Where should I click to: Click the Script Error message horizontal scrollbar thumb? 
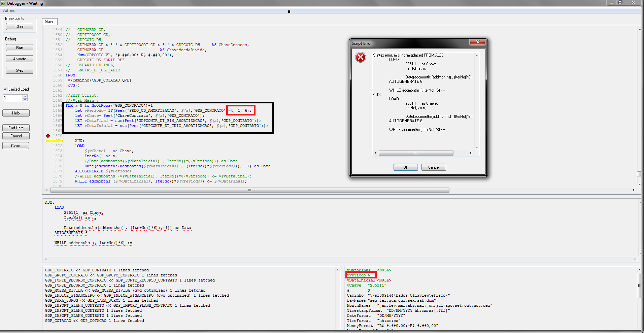pos(416,153)
